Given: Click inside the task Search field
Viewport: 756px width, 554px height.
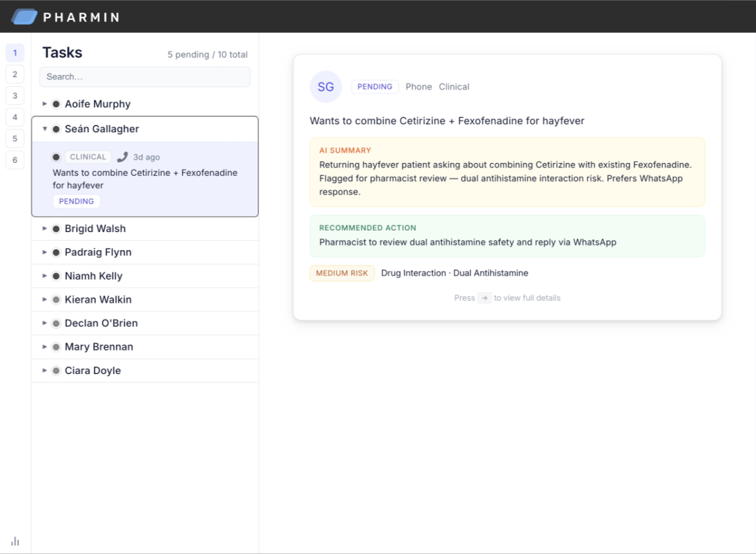Looking at the screenshot, I should coord(144,77).
